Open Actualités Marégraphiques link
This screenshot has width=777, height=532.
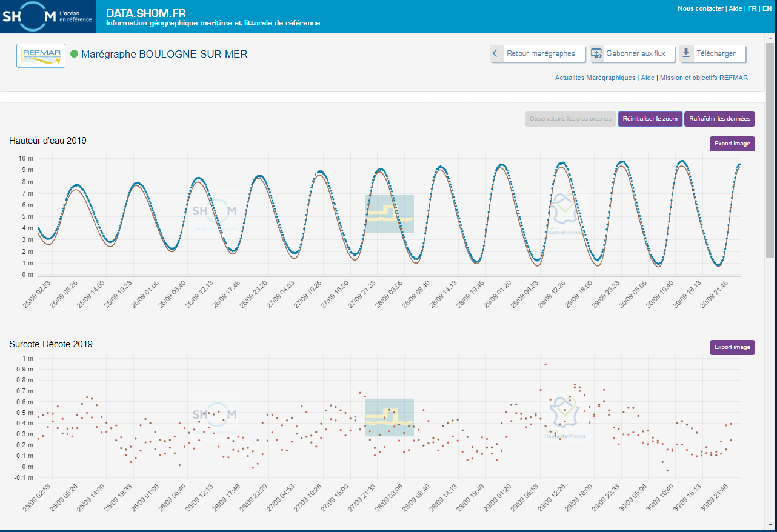[595, 78]
